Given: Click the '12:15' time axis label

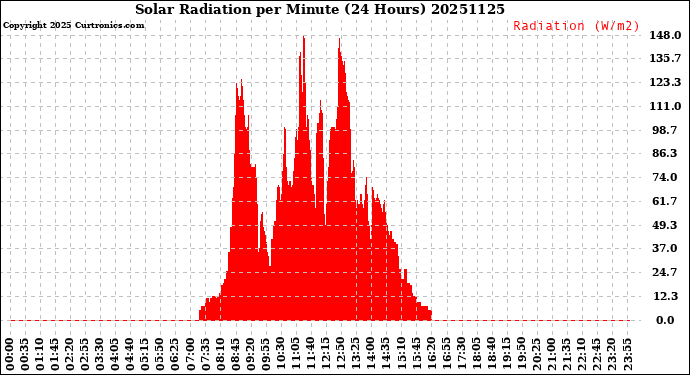Looking at the screenshot, I should pyautogui.click(x=326, y=355).
